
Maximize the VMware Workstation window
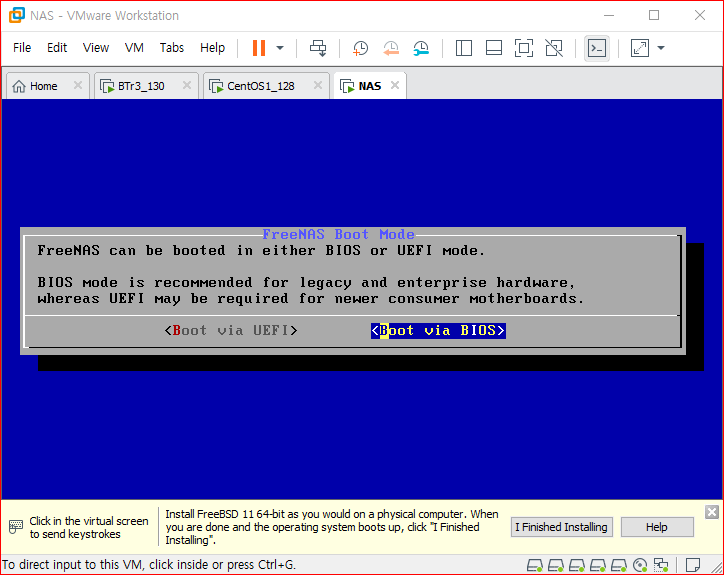pos(654,15)
